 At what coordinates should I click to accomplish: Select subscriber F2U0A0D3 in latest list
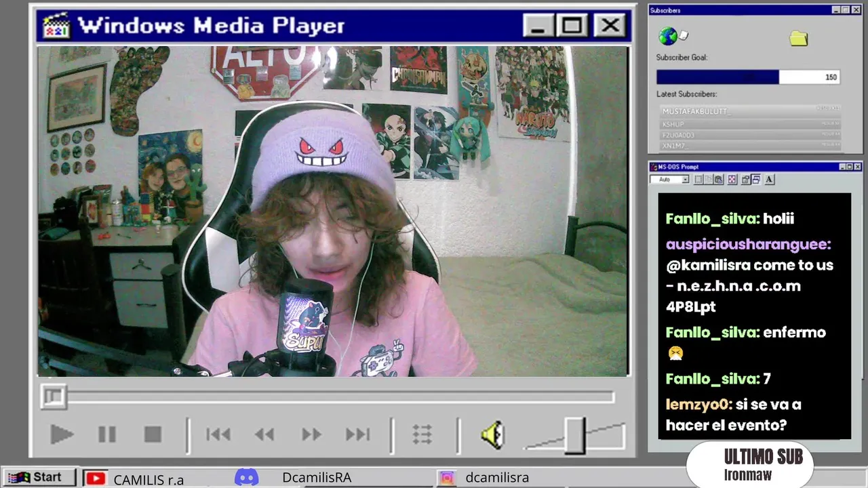751,135
